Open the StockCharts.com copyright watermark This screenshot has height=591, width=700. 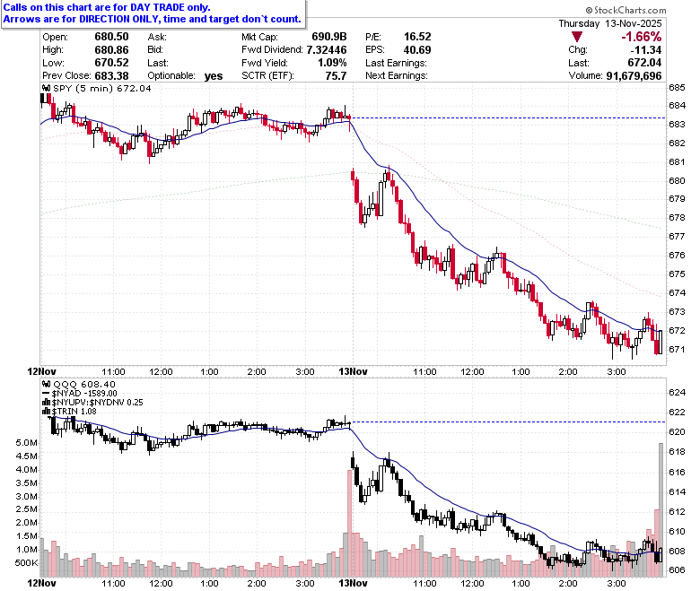click(626, 10)
